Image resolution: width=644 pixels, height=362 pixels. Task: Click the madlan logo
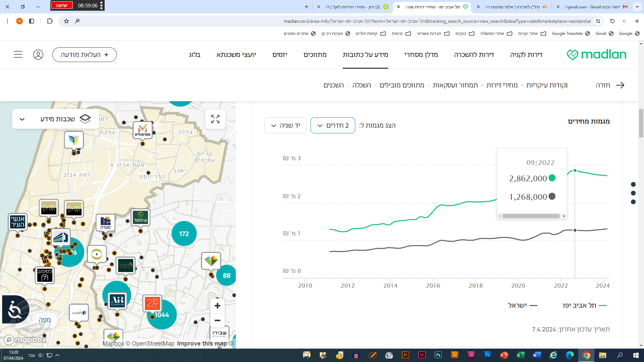tap(596, 55)
